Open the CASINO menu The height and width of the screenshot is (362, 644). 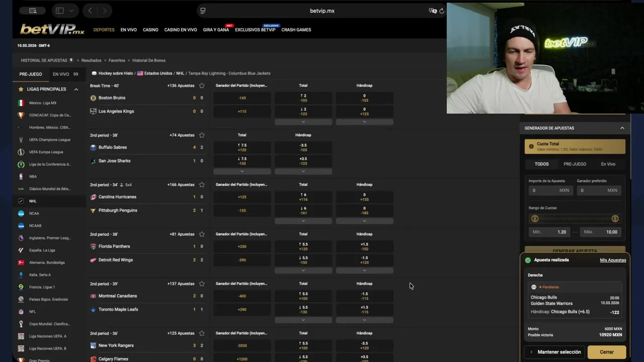click(150, 30)
